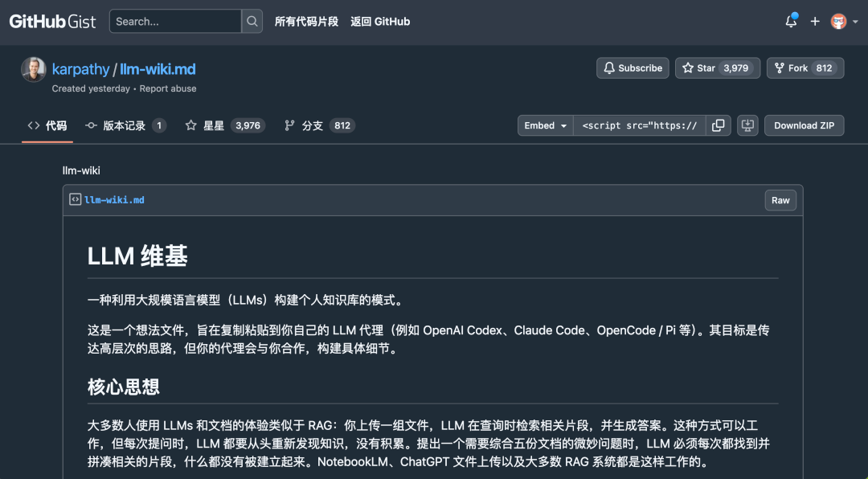Screen dimensions: 868x479
Task: Click the plus icon to create gist
Action: click(x=815, y=22)
